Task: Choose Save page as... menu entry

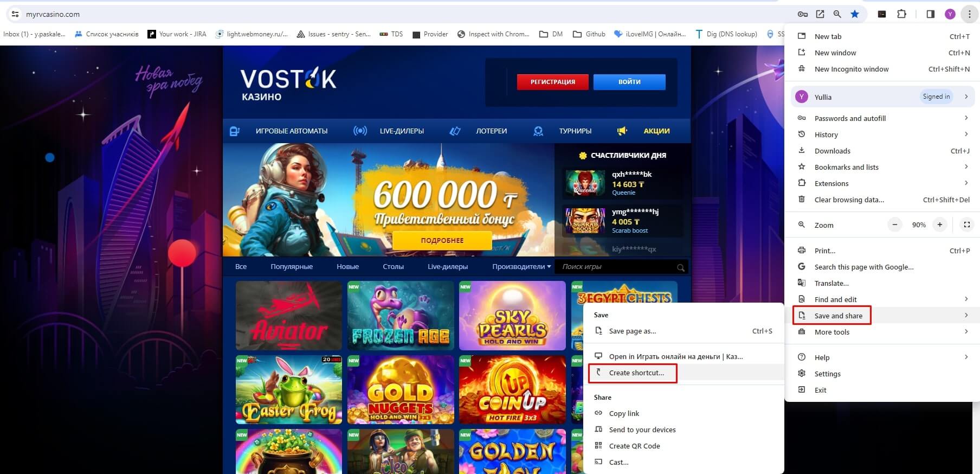Action: [x=632, y=331]
